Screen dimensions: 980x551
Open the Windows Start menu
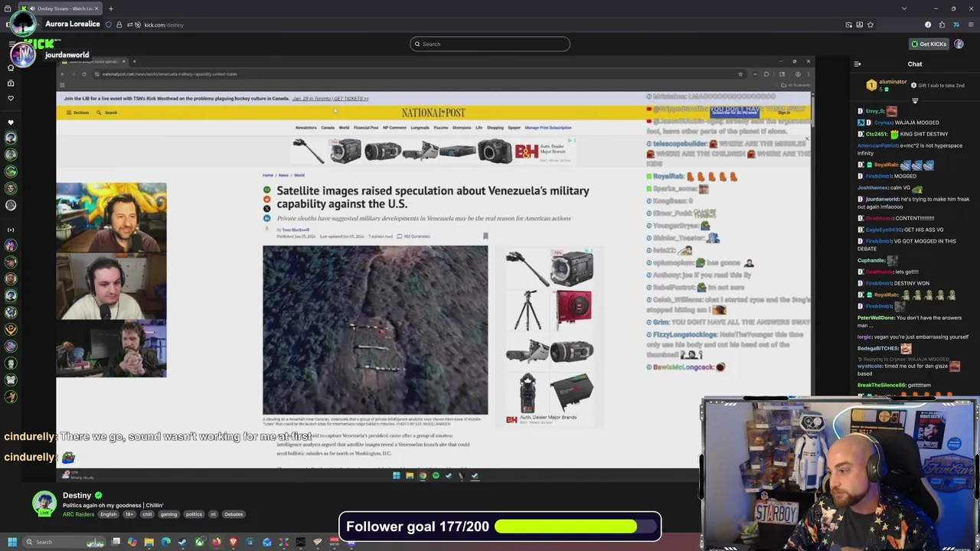pyautogui.click(x=12, y=542)
